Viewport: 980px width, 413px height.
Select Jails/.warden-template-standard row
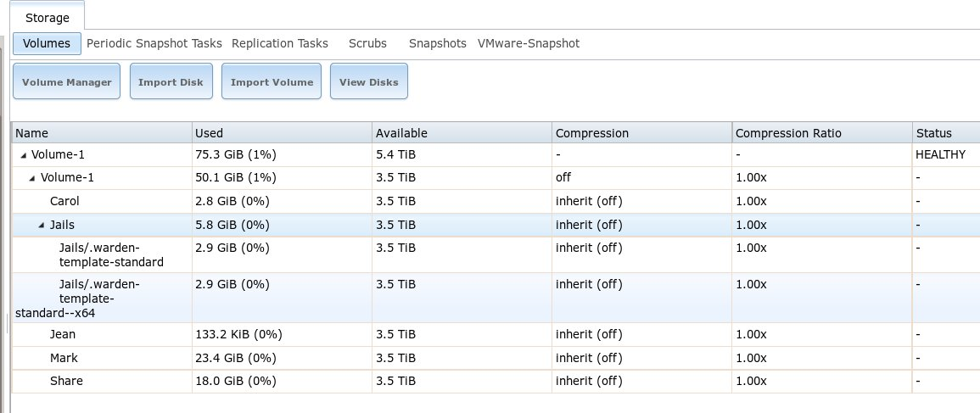point(496,255)
